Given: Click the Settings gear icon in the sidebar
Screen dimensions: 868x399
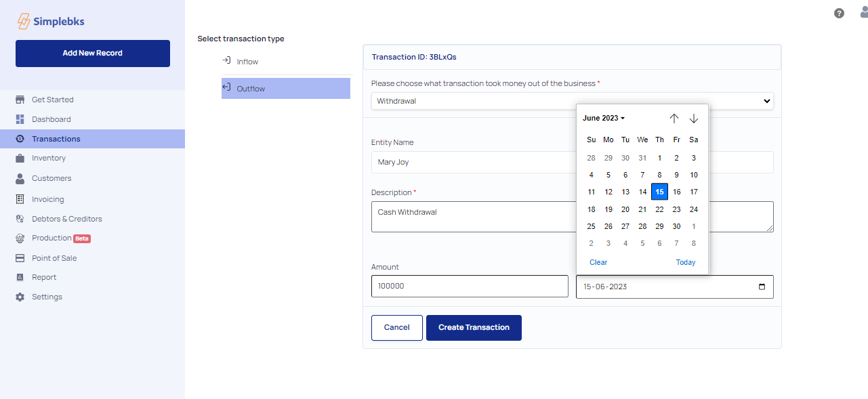Looking at the screenshot, I should click(x=20, y=297).
